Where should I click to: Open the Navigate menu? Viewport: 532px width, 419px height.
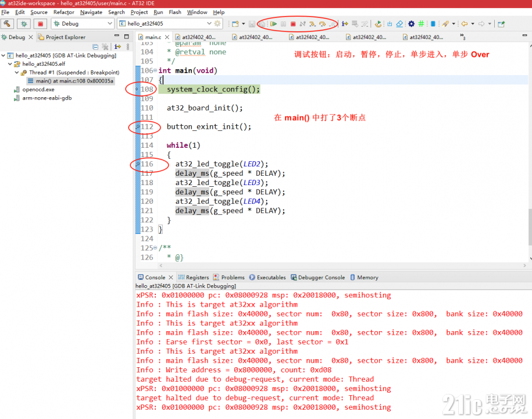tap(91, 12)
